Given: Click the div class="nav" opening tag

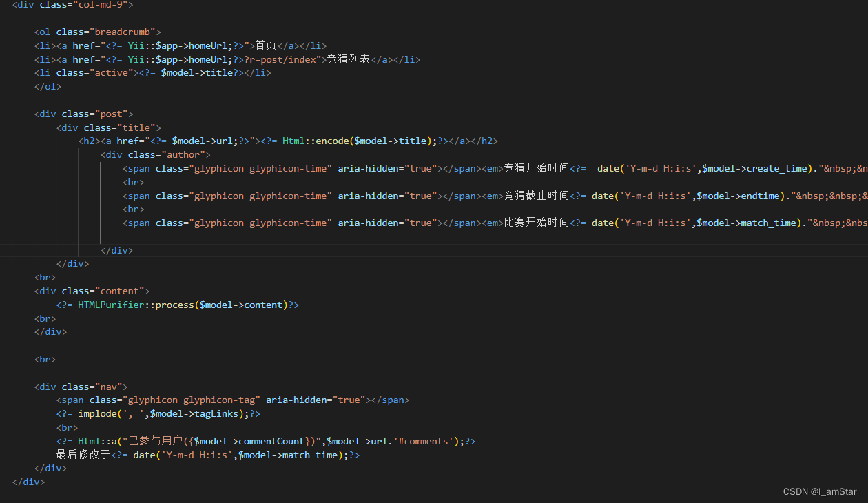Looking at the screenshot, I should pos(81,387).
